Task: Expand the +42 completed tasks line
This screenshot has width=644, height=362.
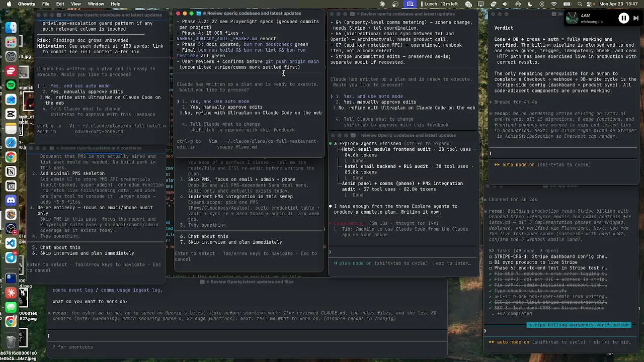Action: click(x=511, y=313)
